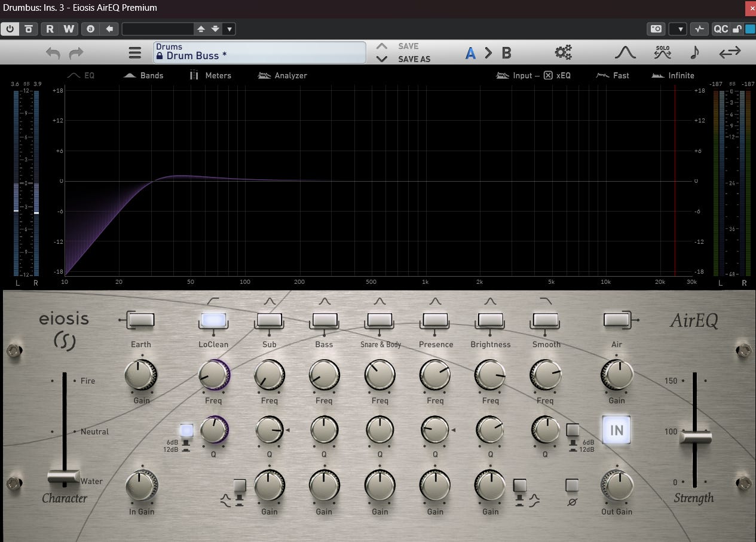Viewport: 756px width, 542px height.
Task: Enable the Bass band switch
Action: click(x=325, y=320)
